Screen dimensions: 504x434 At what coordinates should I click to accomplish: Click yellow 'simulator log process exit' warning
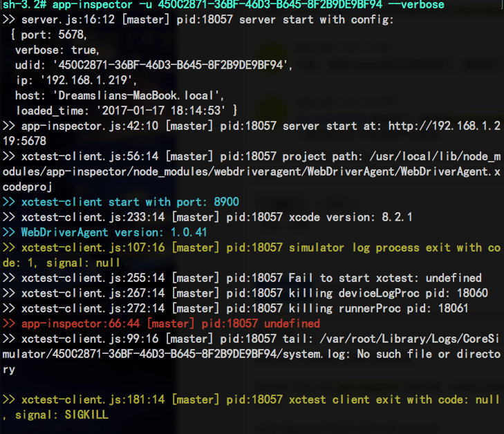point(252,247)
